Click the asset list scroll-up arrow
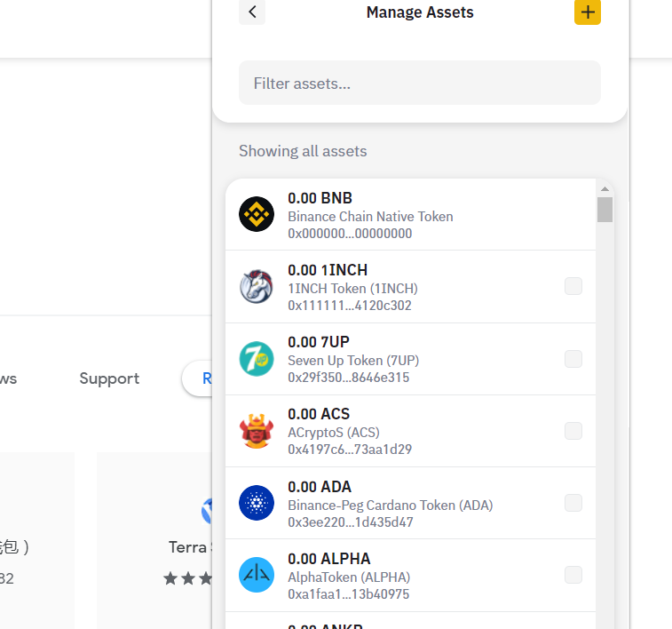Image resolution: width=672 pixels, height=629 pixels. click(x=605, y=189)
